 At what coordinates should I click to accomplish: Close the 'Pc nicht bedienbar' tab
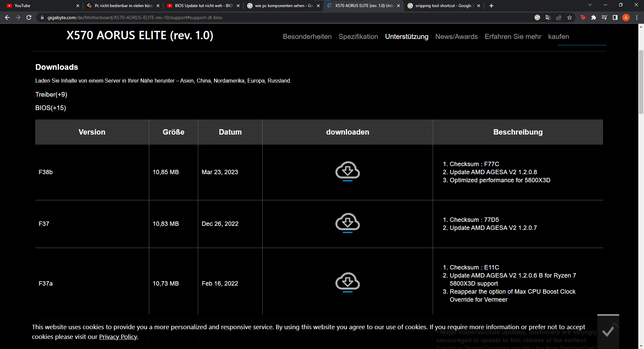coord(158,6)
